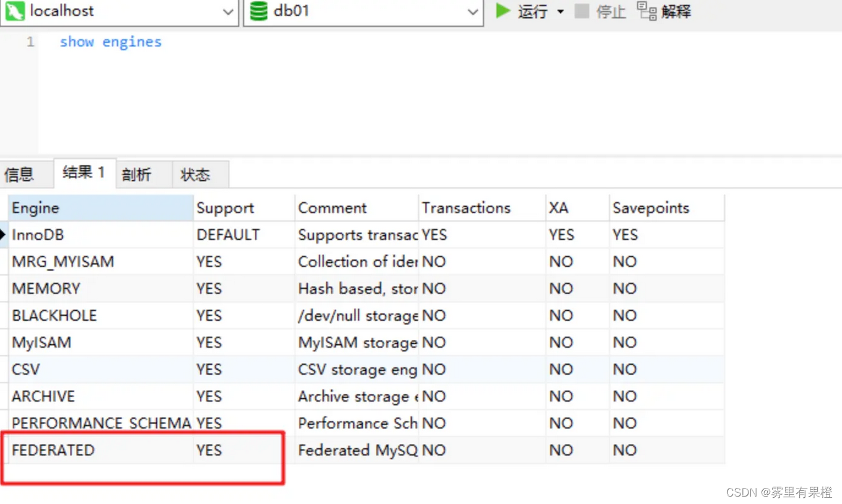Click the 'Collection of ider' comment cell
The image size is (842, 504).
pos(357,262)
